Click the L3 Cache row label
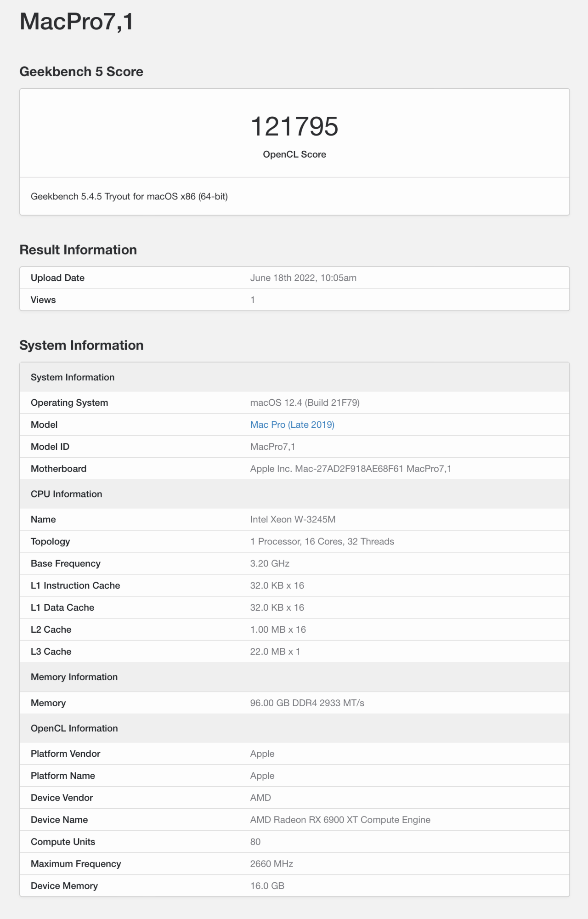588x919 pixels. point(51,652)
